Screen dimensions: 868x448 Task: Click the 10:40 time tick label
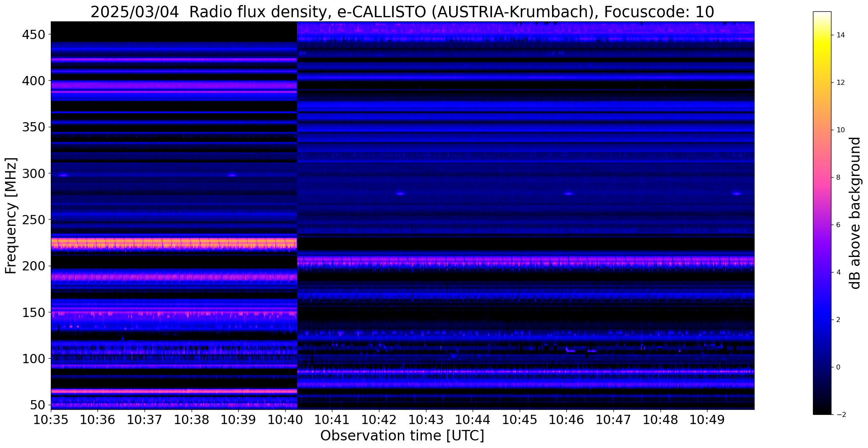click(286, 420)
